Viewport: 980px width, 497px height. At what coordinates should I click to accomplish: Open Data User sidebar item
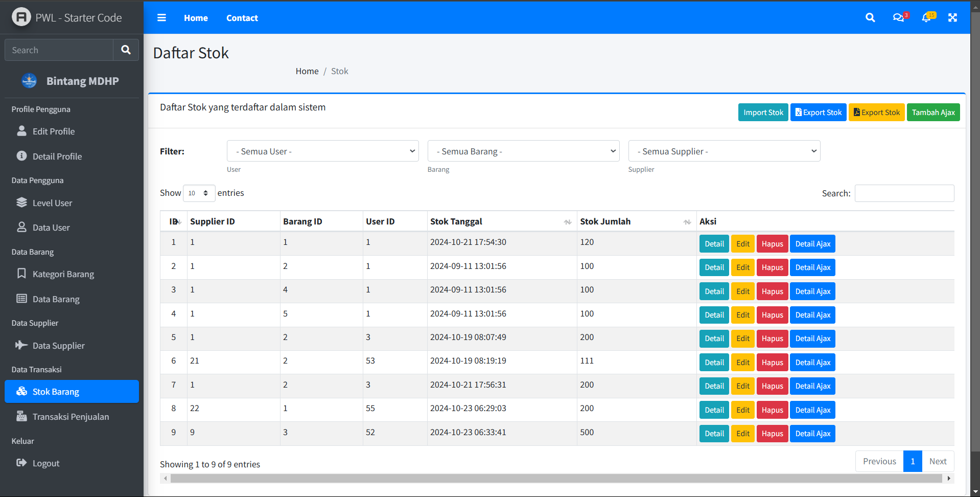(72, 228)
